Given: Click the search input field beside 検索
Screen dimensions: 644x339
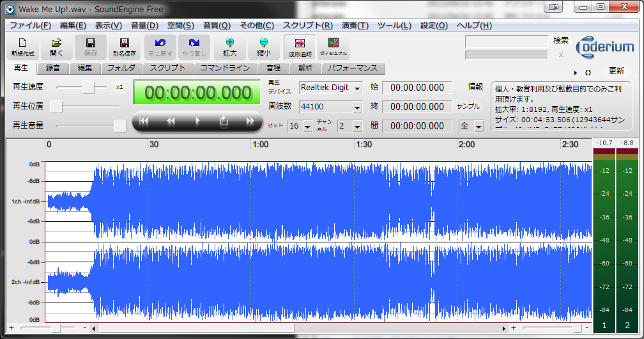Looking at the screenshot, I should coord(507,41).
